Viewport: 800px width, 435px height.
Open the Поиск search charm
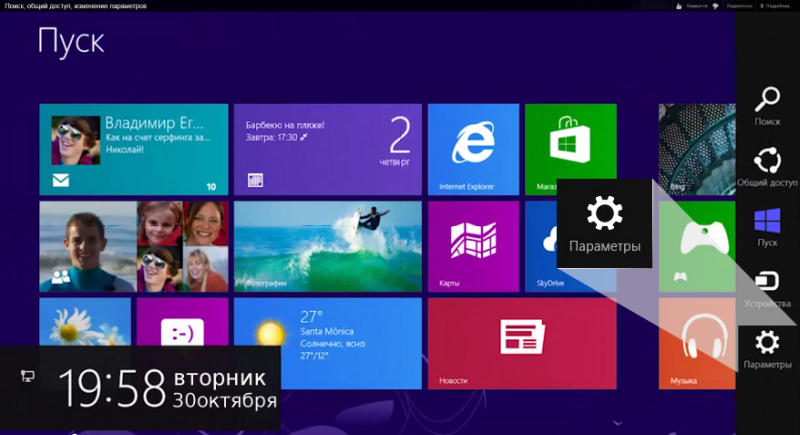(x=767, y=106)
